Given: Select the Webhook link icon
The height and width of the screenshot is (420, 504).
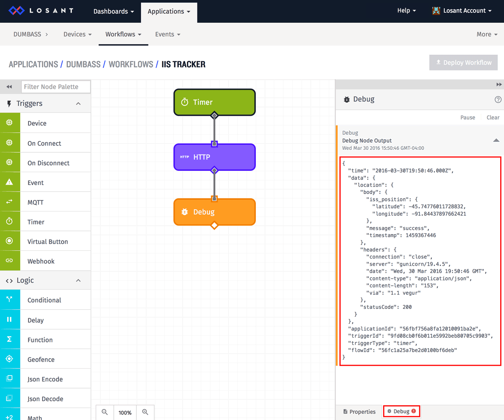Looking at the screenshot, I should [10, 261].
